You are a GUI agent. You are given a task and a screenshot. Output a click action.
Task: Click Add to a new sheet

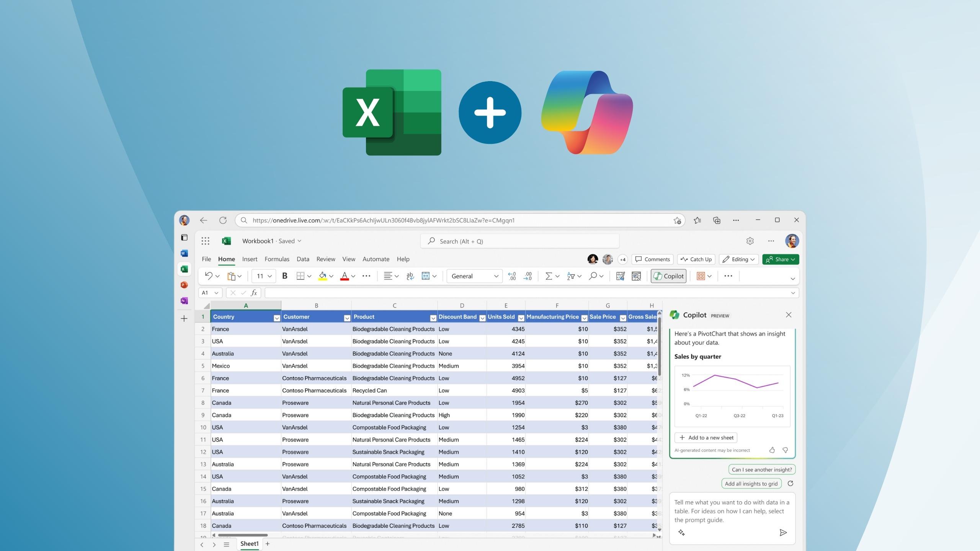(706, 437)
